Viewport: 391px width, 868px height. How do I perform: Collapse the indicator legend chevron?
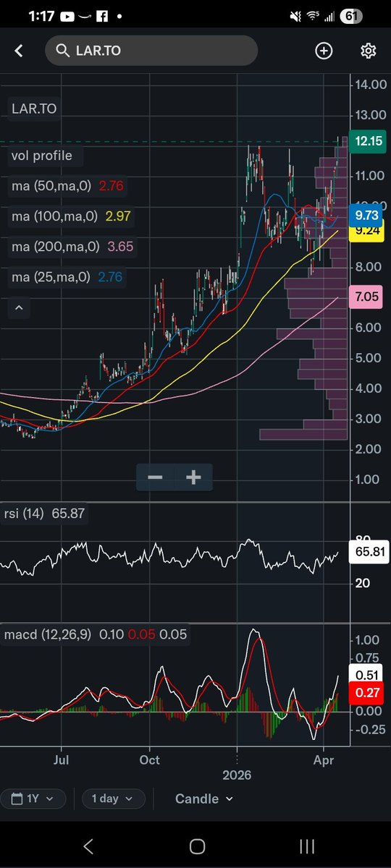pyautogui.click(x=19, y=308)
